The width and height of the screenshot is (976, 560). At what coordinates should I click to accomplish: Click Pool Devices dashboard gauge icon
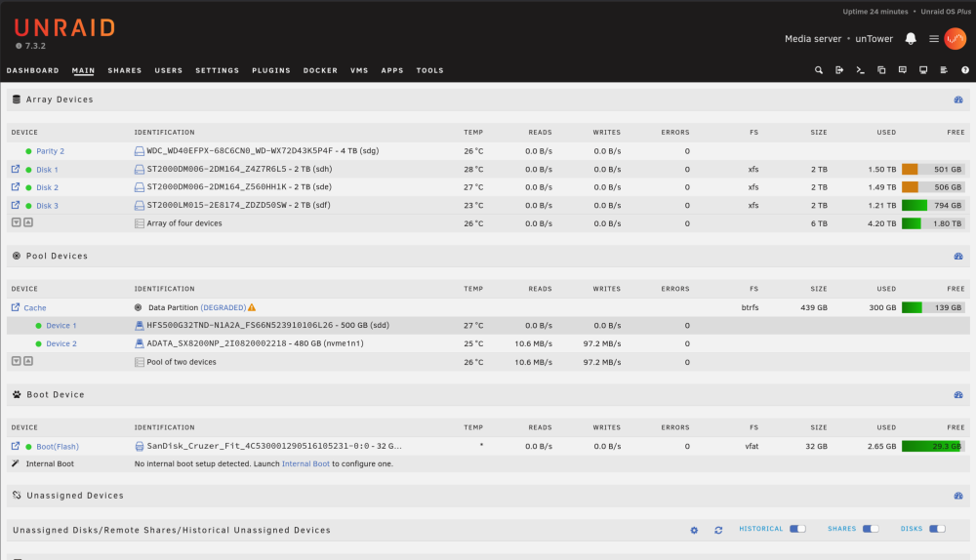click(x=958, y=257)
